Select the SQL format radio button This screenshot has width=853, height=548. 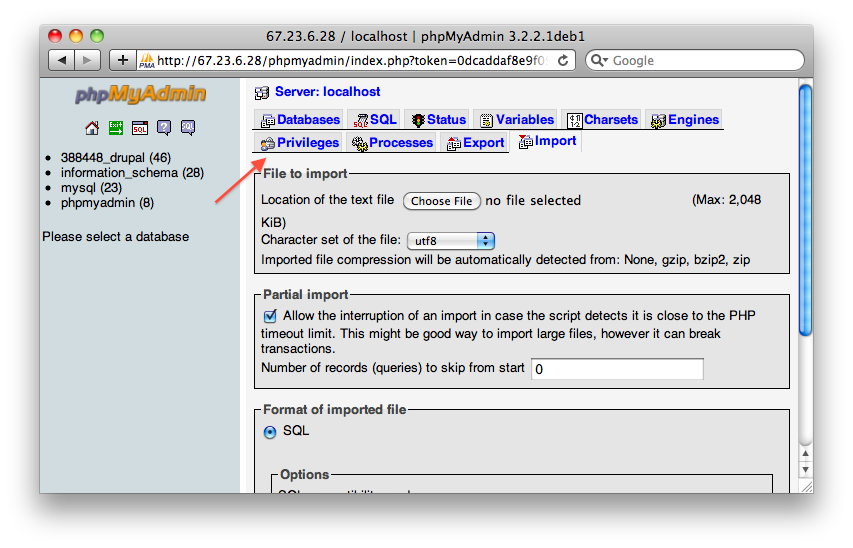click(x=270, y=432)
